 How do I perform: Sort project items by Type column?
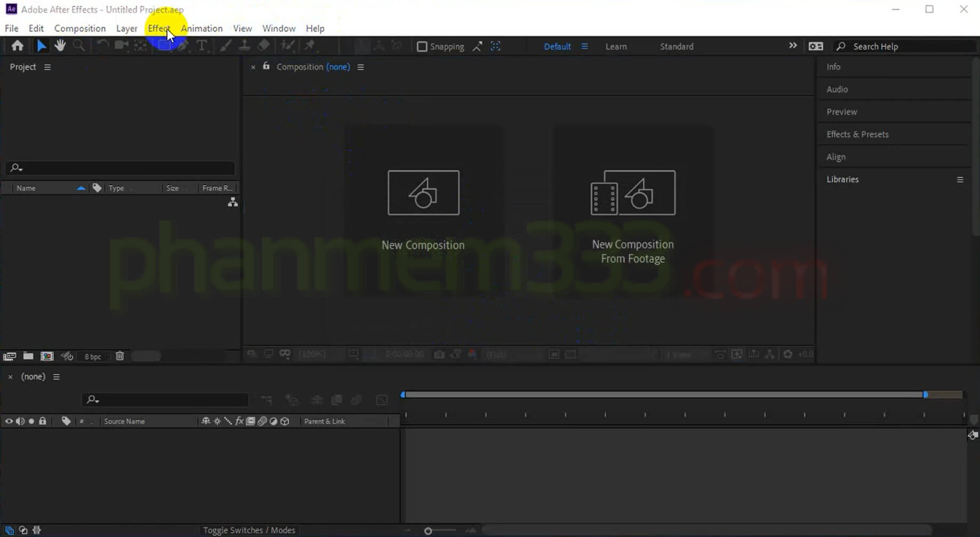(x=116, y=188)
